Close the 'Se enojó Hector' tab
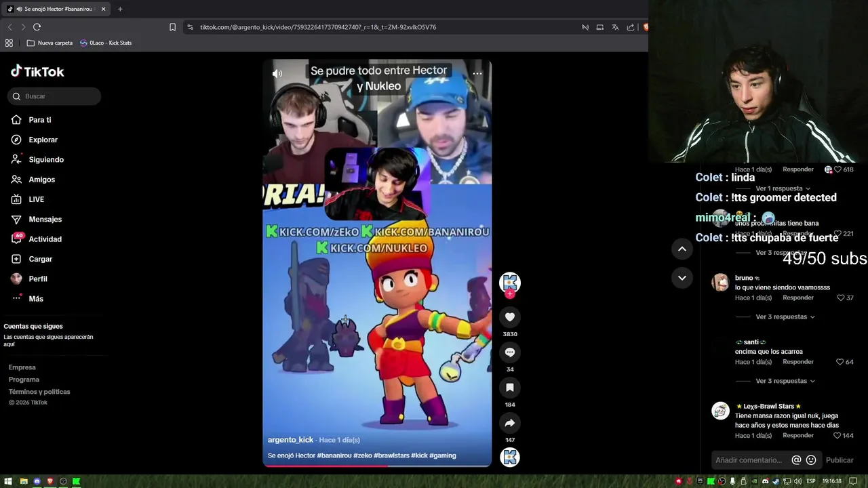The image size is (868, 488). (x=103, y=9)
